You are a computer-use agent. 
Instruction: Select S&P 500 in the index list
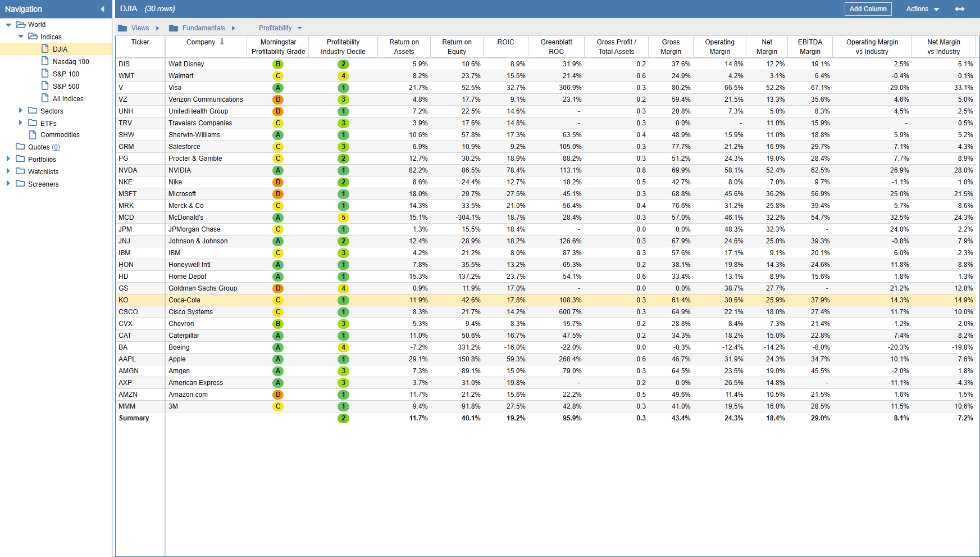(66, 86)
